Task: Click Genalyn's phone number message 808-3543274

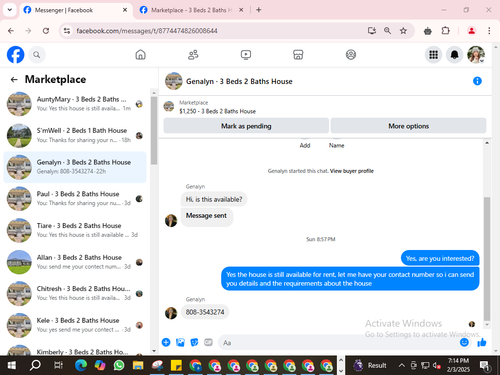Action: 205,312
